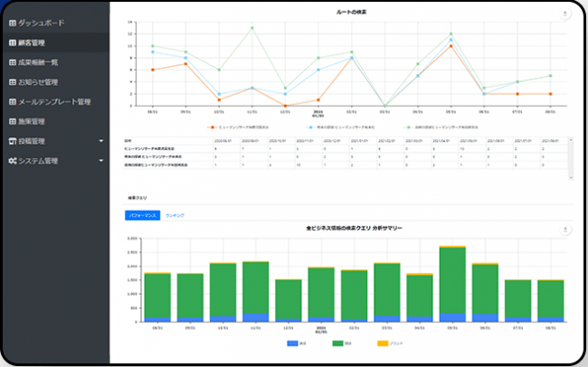
Task: Click the data table vertical scrollbar
Action: coord(571,158)
